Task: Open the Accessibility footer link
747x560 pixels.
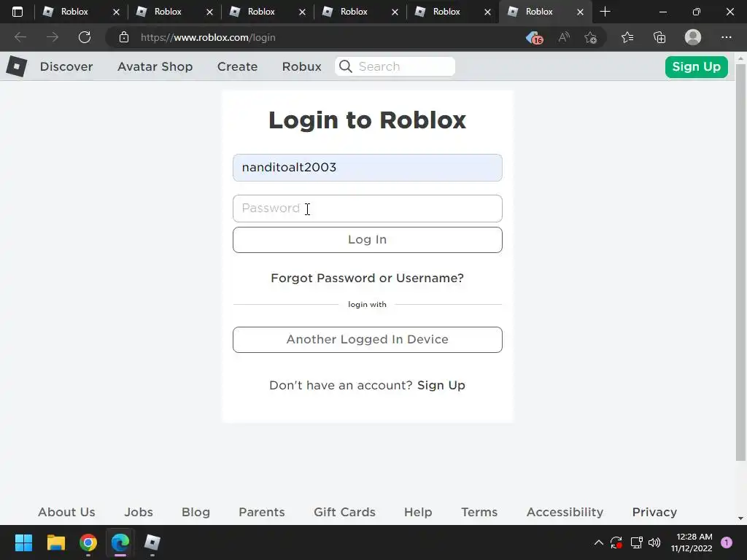Action: (x=565, y=512)
